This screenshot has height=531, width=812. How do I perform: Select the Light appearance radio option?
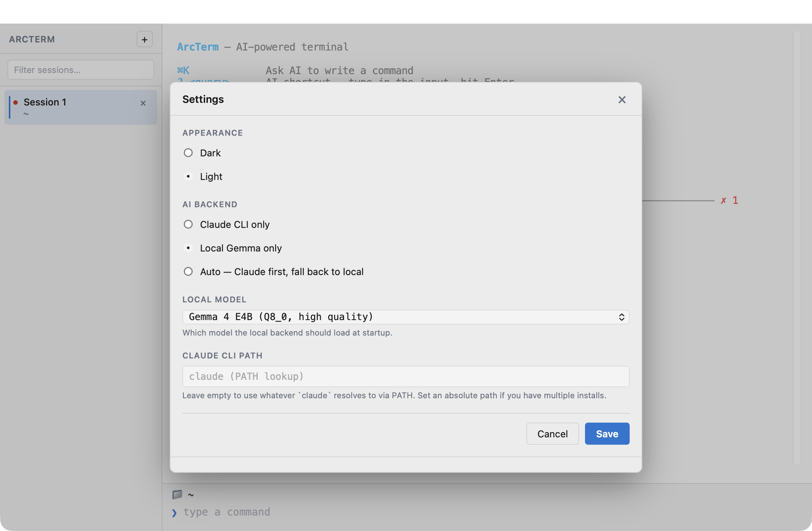pyautogui.click(x=188, y=176)
